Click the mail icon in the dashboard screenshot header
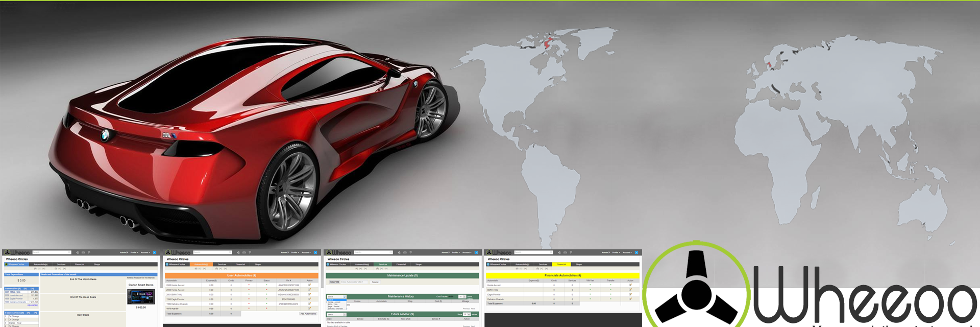This screenshot has width=980, height=327. point(83,252)
